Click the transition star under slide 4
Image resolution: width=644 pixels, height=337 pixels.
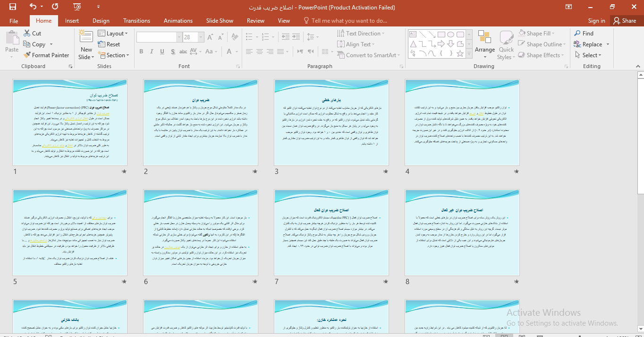[517, 171]
